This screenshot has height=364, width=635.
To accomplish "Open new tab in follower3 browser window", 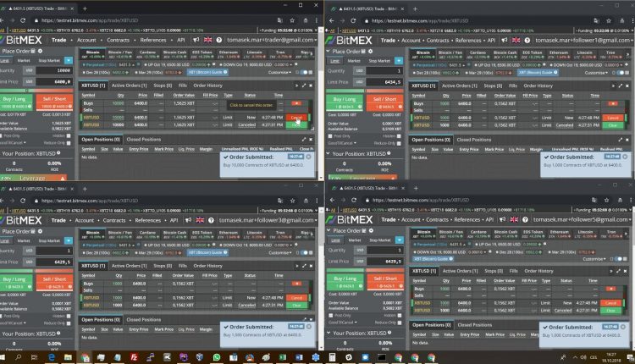I will pyautogui.click(x=85, y=189).
